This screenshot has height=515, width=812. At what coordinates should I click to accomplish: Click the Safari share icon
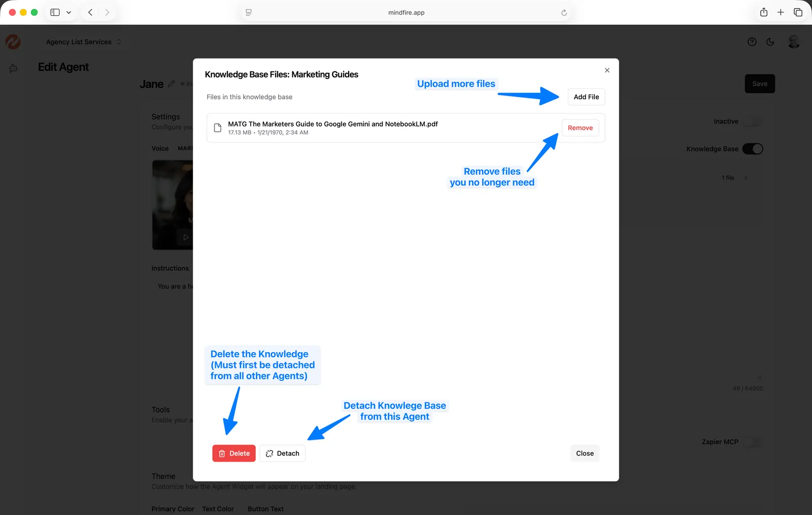click(x=763, y=12)
